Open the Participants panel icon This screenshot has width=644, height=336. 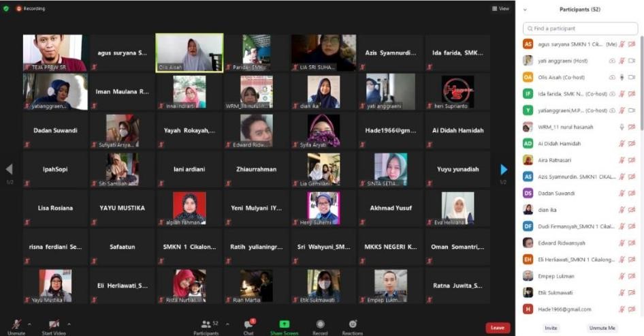pos(205,324)
